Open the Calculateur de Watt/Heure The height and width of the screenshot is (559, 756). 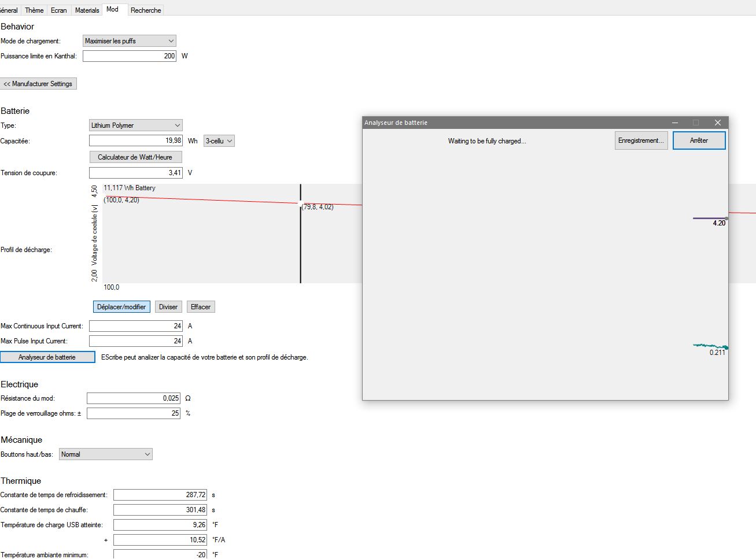tap(135, 157)
